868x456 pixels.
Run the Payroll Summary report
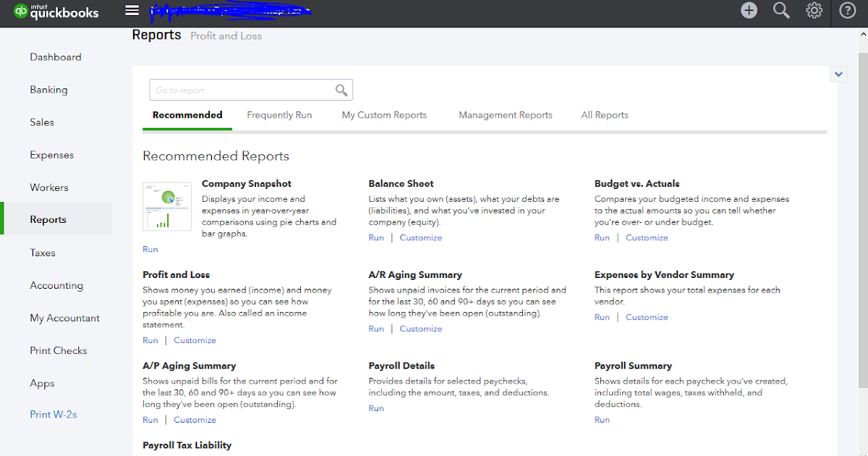pos(602,420)
